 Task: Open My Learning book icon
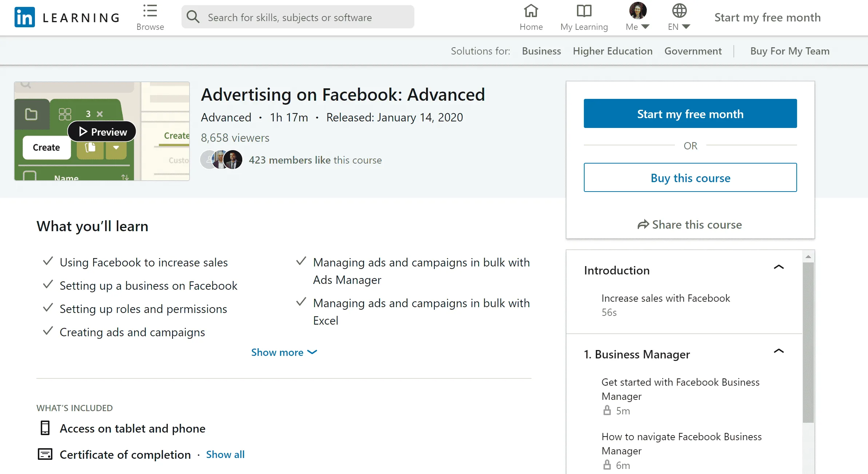[584, 11]
